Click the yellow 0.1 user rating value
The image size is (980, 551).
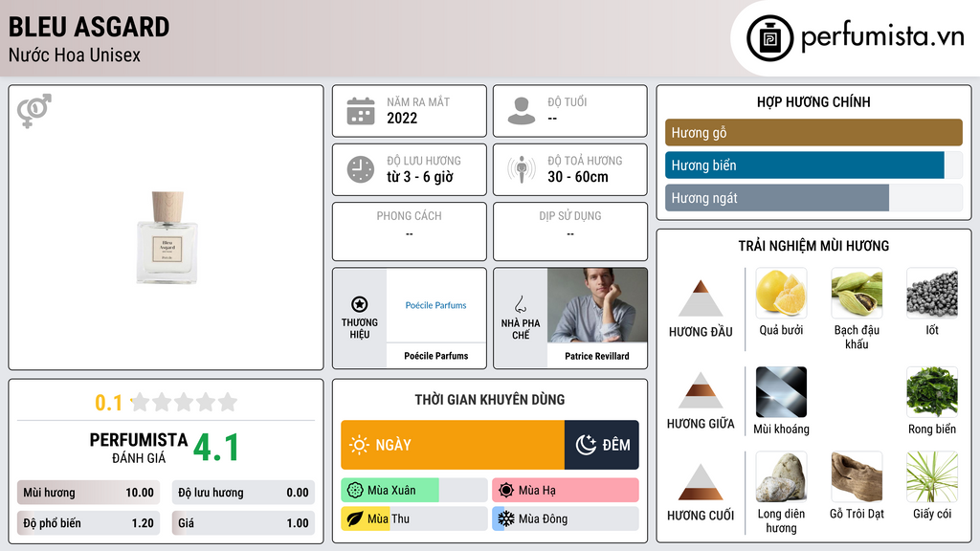(109, 403)
